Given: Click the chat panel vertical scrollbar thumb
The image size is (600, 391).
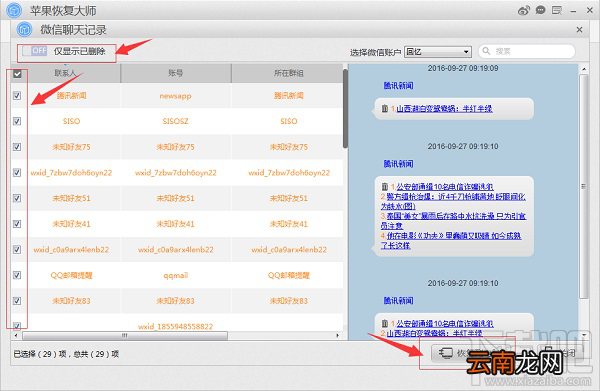Looking at the screenshot, I should point(584,186).
